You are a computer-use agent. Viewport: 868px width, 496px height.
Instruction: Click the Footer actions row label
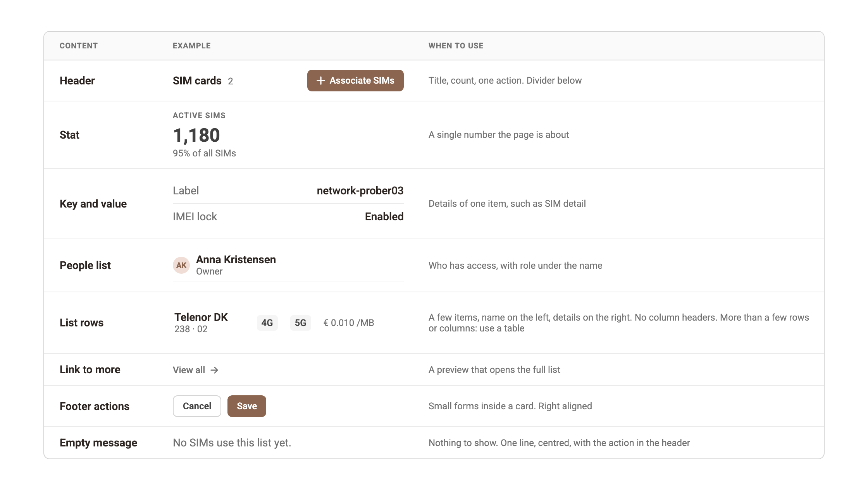tap(95, 406)
